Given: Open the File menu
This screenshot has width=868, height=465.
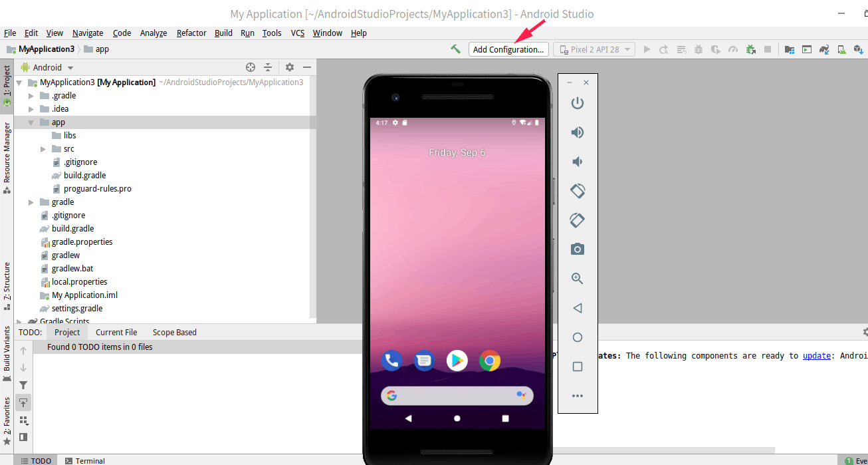Looking at the screenshot, I should click(x=10, y=33).
